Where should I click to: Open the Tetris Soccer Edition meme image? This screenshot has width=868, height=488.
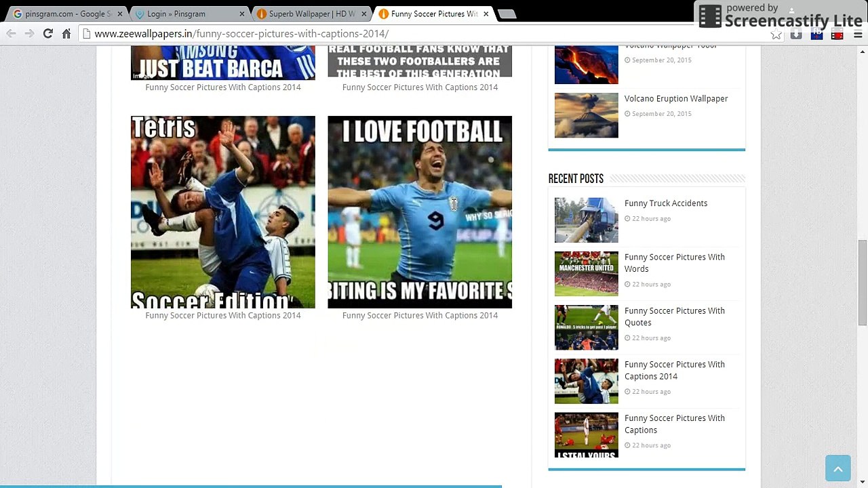coord(223,212)
